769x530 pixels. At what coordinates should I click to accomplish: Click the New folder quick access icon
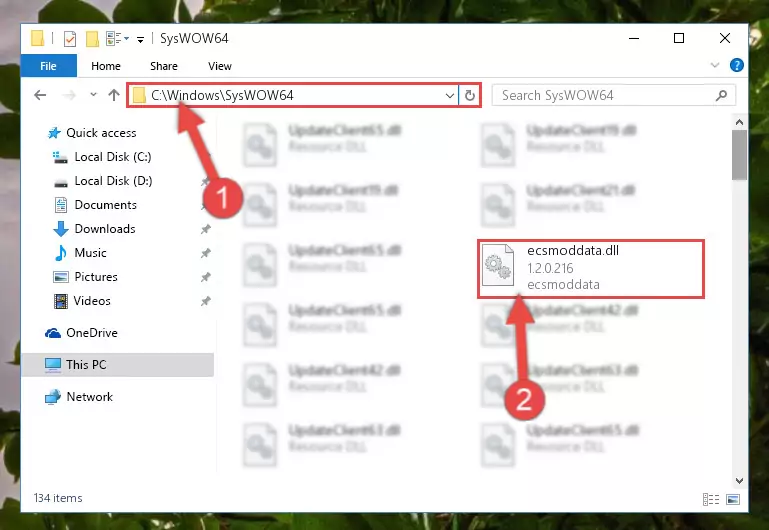pos(92,38)
